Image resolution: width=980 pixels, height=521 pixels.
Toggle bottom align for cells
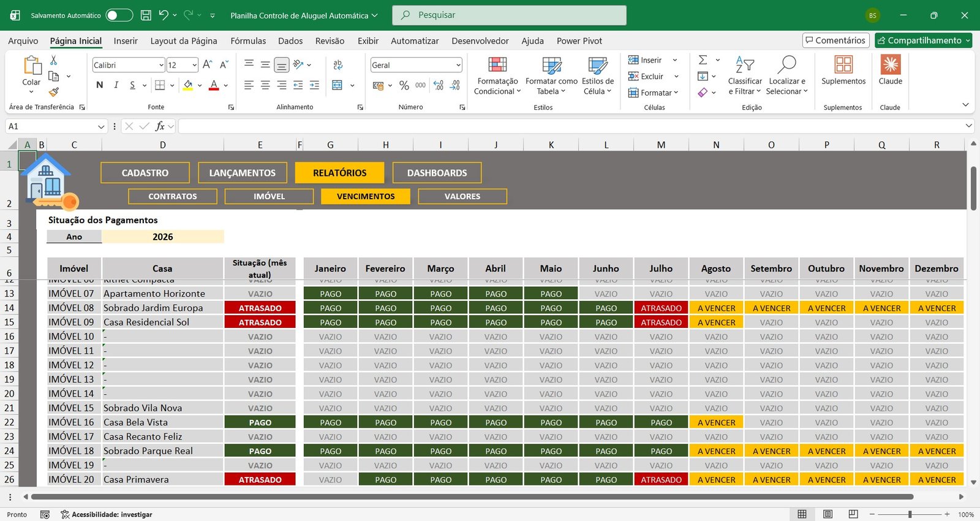281,64
